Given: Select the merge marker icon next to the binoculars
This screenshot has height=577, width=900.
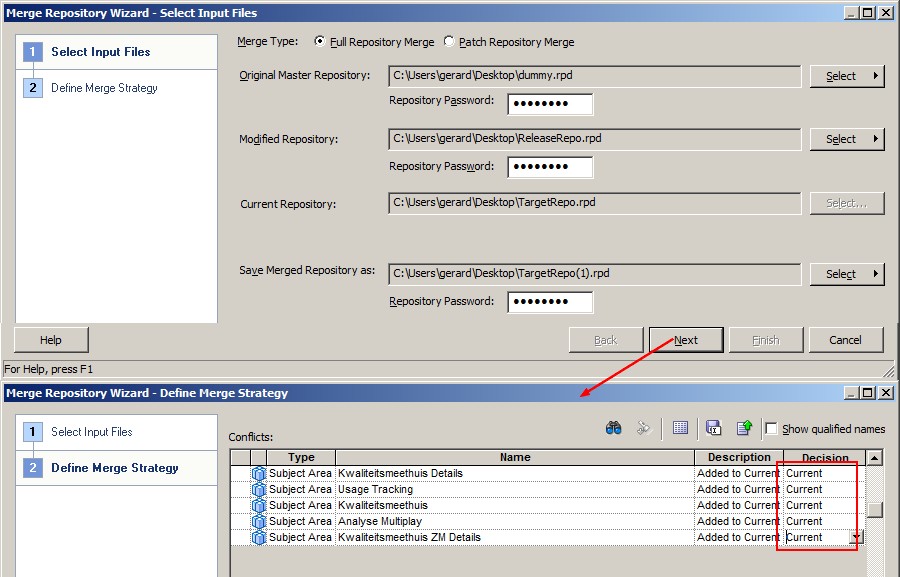Looking at the screenshot, I should pyautogui.click(x=644, y=427).
